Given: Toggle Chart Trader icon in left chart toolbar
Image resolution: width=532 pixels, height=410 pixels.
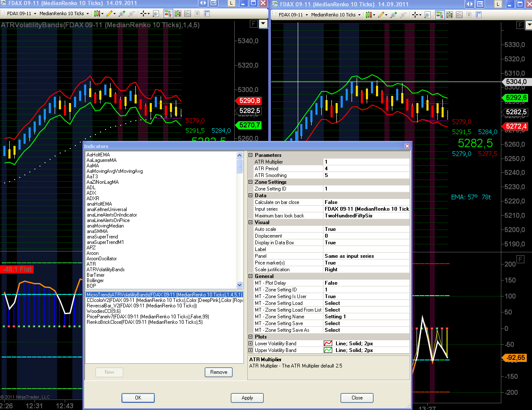Looking at the screenshot, I should (x=168, y=13).
